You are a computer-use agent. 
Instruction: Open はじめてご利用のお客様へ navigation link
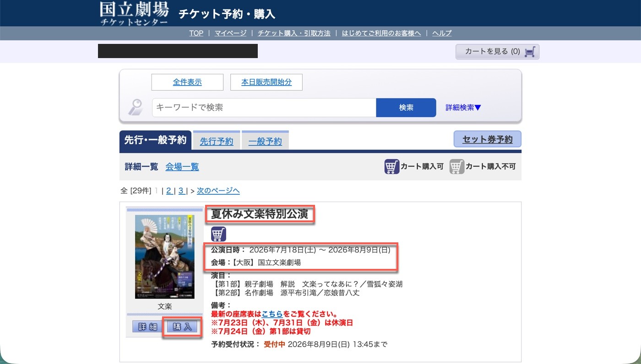(381, 33)
